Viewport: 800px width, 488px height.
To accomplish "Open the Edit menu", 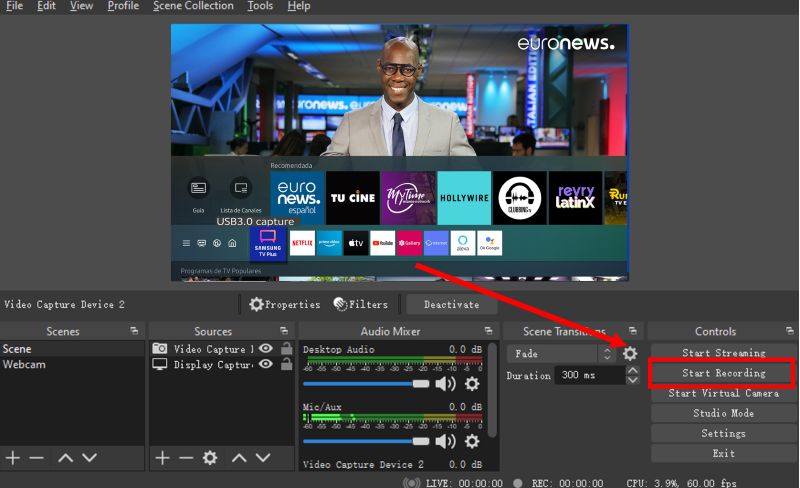I will point(46,6).
